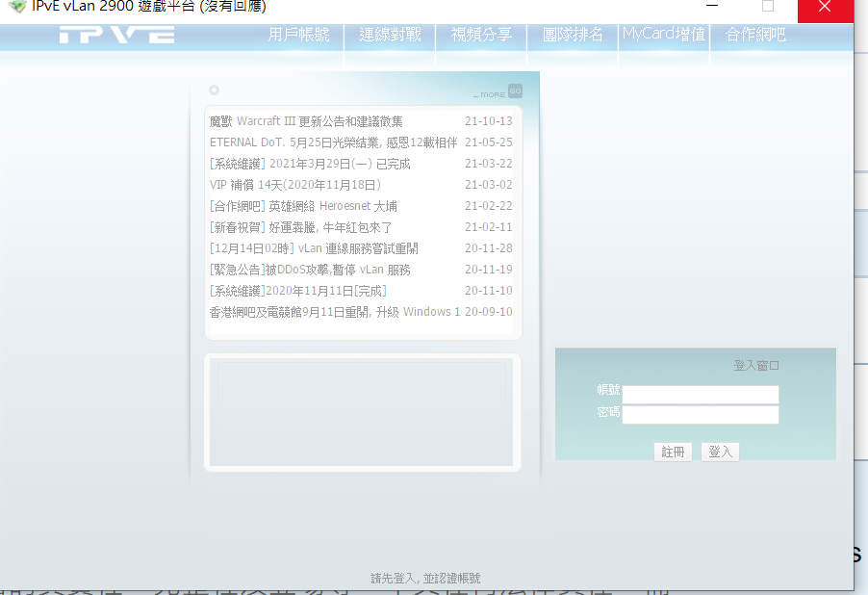Open news 魔獸 Warcraft III 更新公告和建議徵集

pos(306,120)
